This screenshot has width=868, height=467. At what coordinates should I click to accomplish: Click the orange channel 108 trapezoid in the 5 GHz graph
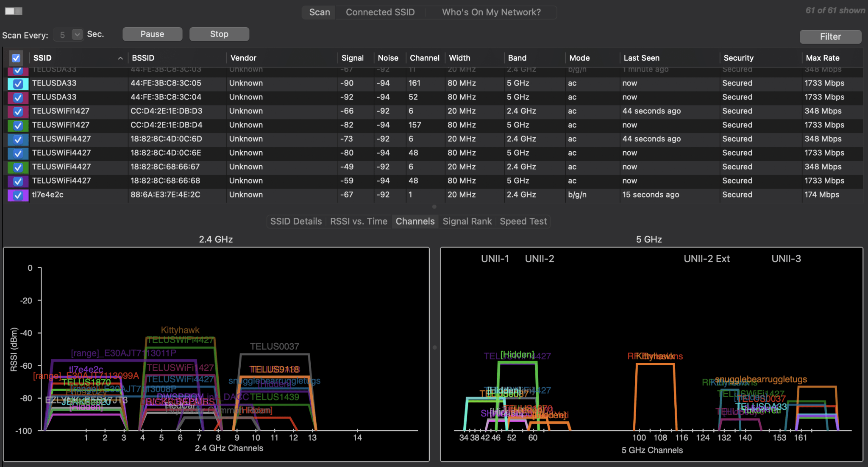click(655, 396)
